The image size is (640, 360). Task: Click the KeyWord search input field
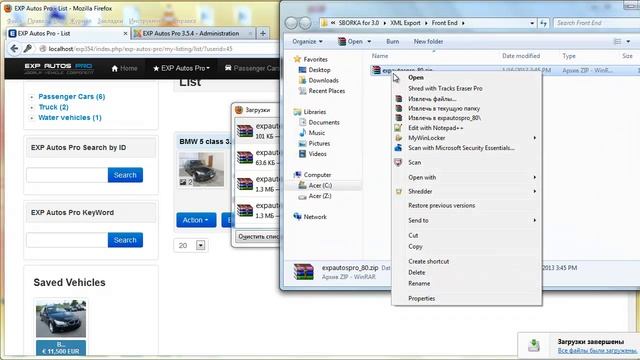[67, 240]
